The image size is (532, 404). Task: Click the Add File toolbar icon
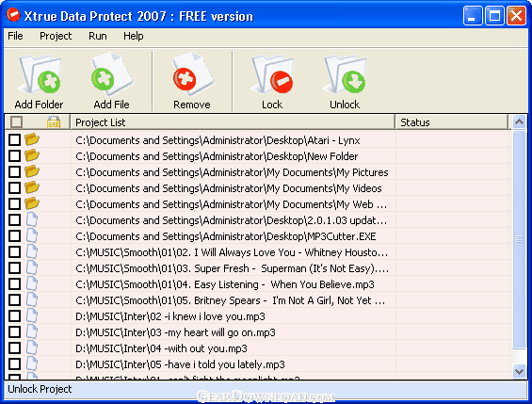point(111,74)
